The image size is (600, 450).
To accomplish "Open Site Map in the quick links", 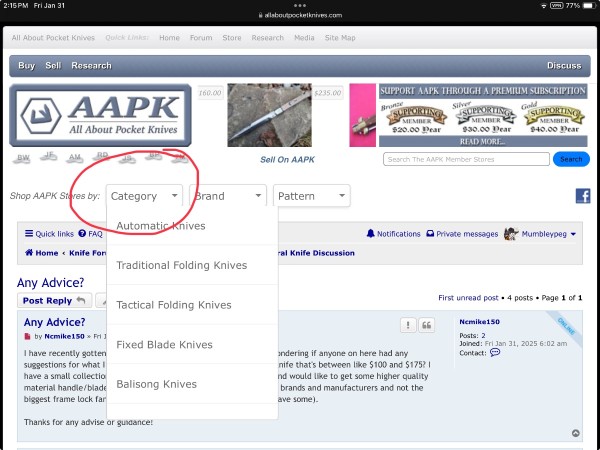I will click(x=340, y=38).
